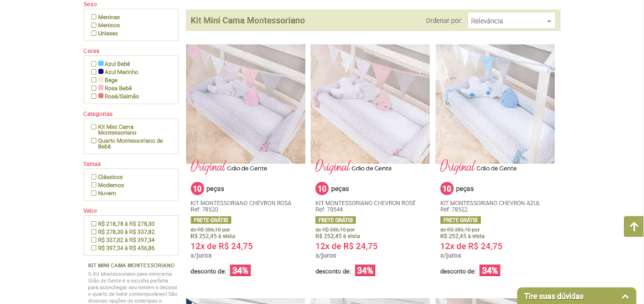Click the 10 peças badge on Chevron Azul
This screenshot has height=304, width=644.
(447, 189)
